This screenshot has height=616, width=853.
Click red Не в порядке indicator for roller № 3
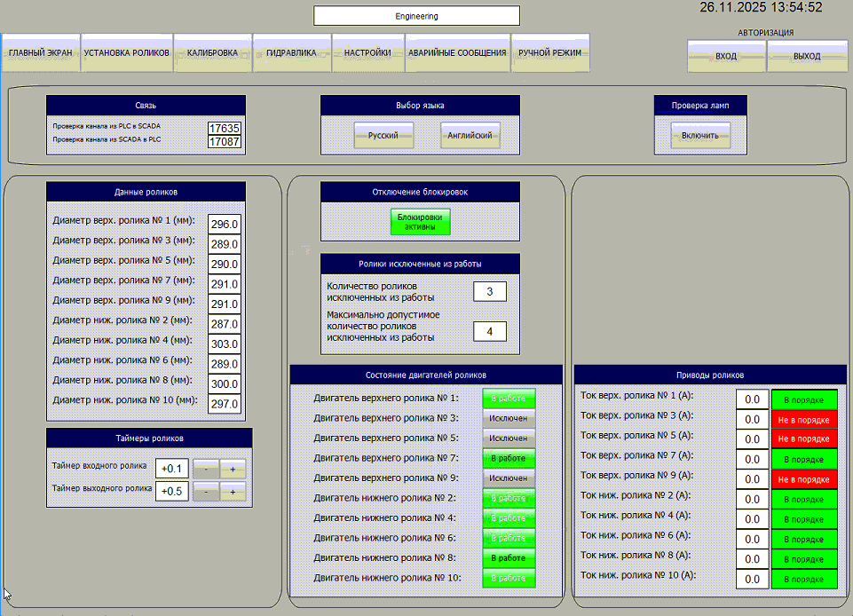tap(804, 419)
